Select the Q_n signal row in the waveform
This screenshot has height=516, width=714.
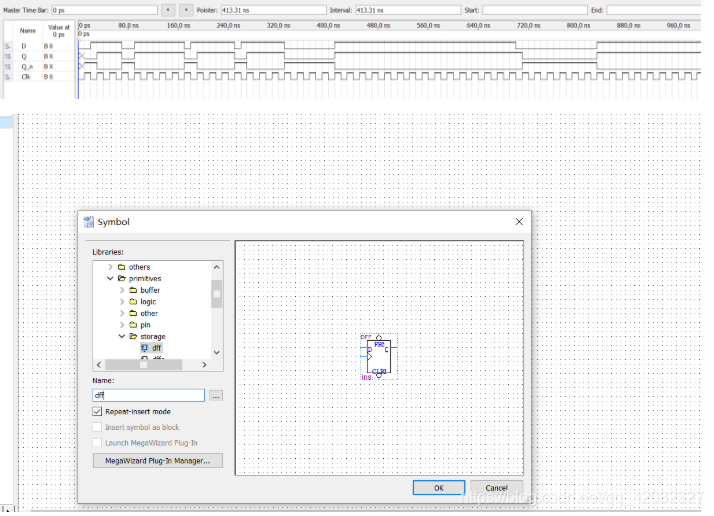click(x=39, y=66)
